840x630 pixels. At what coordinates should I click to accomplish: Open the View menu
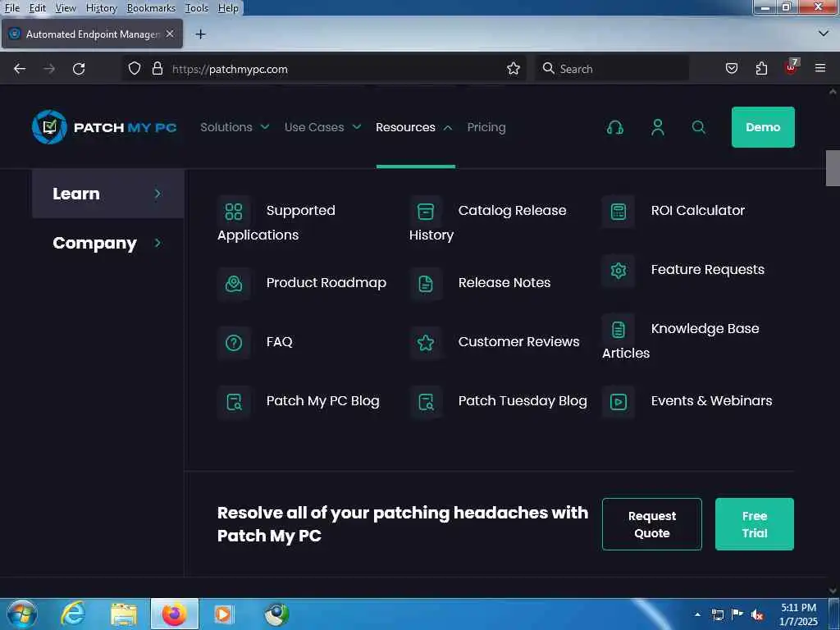click(x=66, y=8)
